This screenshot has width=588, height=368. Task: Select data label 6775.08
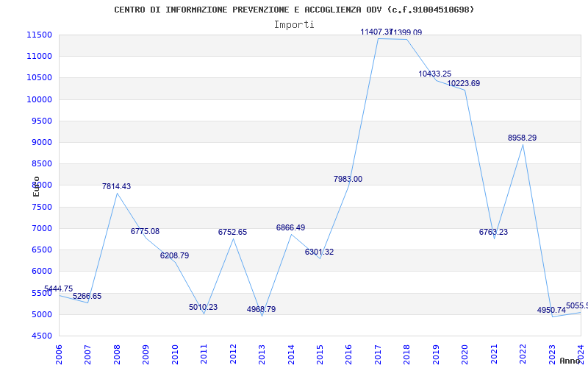145,231
